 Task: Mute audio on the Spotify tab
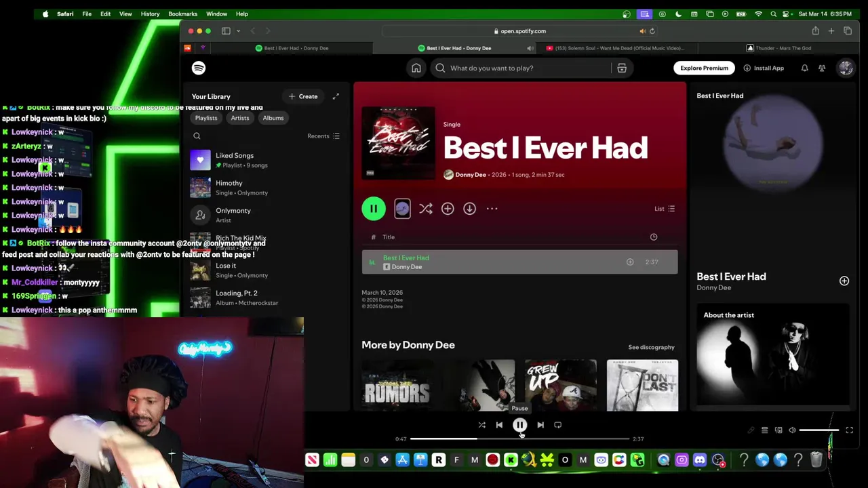pos(530,48)
